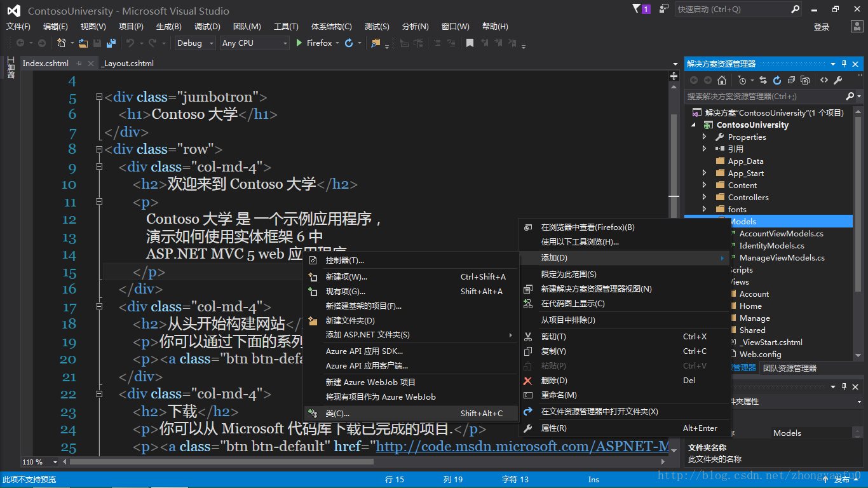Screen dimensions: 868x488
Task: Click the editor split-view handle above the scrollbar
Action: [674, 76]
